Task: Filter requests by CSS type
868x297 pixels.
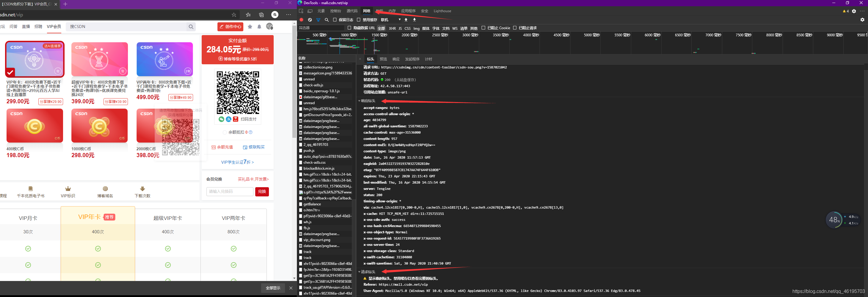Action: [x=408, y=28]
